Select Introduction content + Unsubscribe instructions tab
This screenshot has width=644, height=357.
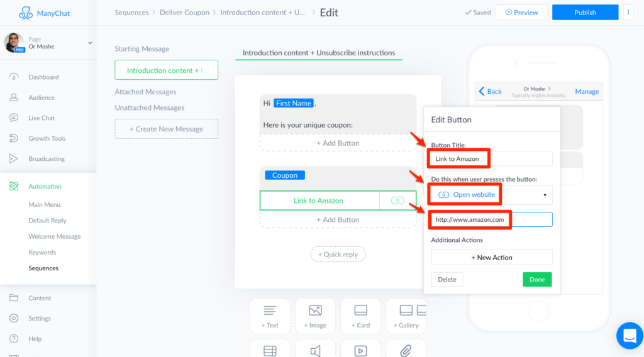click(x=319, y=53)
